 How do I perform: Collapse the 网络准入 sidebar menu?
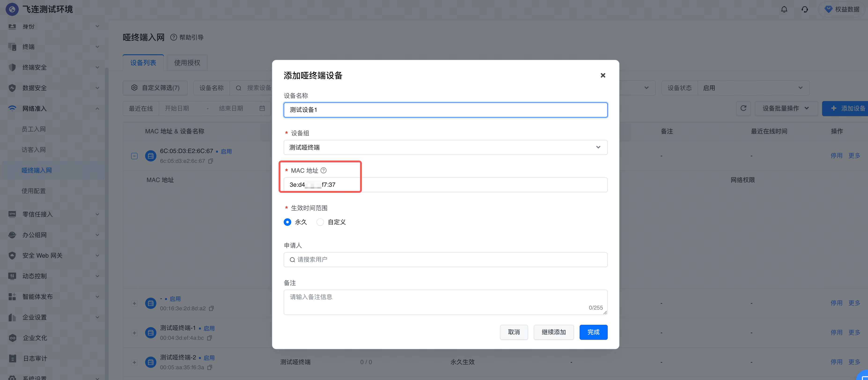point(97,109)
